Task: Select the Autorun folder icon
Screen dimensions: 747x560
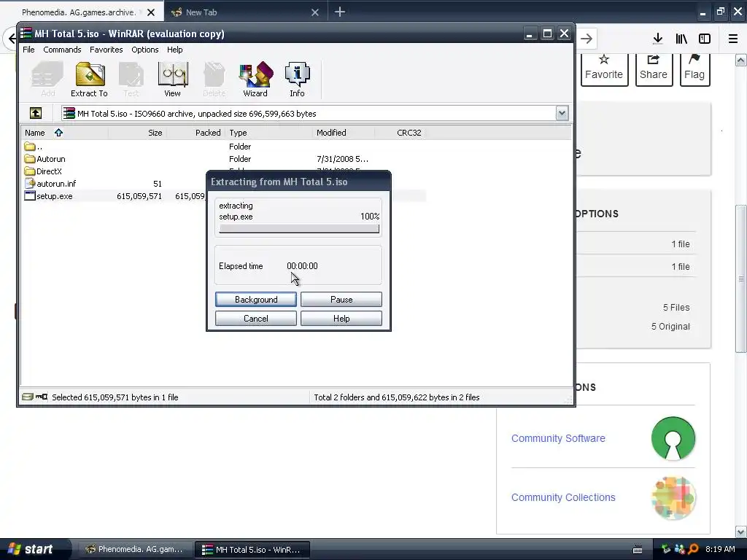Action: point(30,159)
